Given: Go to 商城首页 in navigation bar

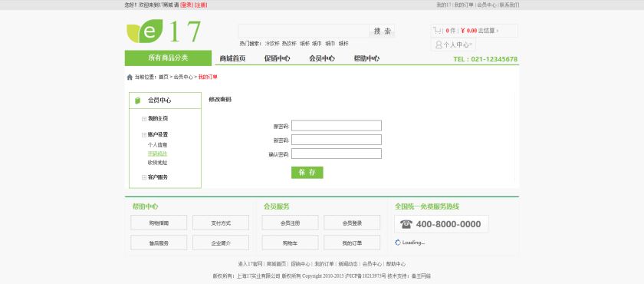Looking at the screenshot, I should coord(232,59).
